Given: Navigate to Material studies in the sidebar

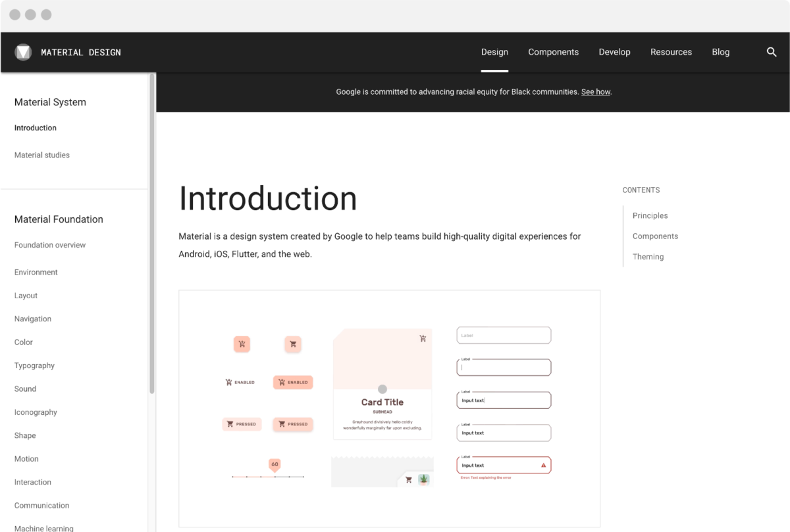Looking at the screenshot, I should click(41, 155).
